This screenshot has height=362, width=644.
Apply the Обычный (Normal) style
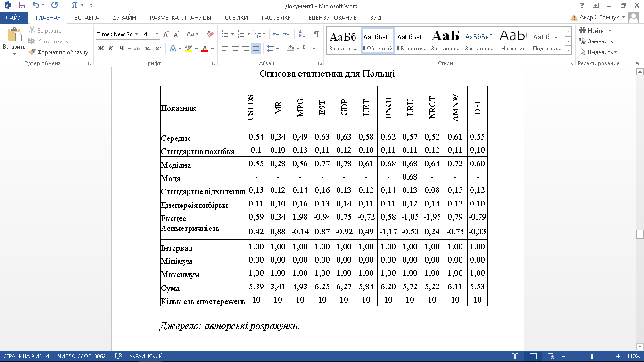(x=378, y=41)
